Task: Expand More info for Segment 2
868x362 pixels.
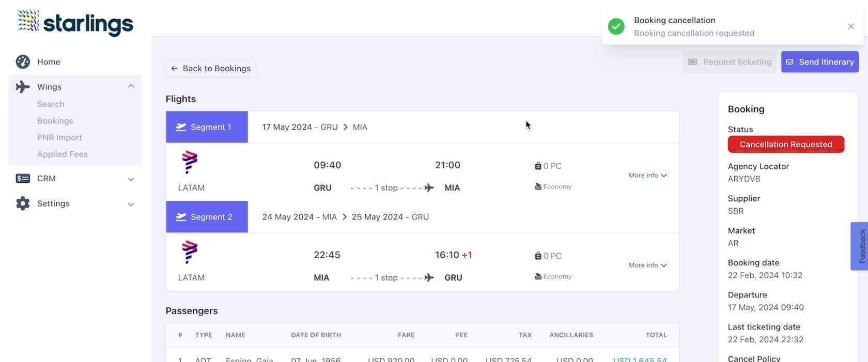Action: [x=647, y=265]
